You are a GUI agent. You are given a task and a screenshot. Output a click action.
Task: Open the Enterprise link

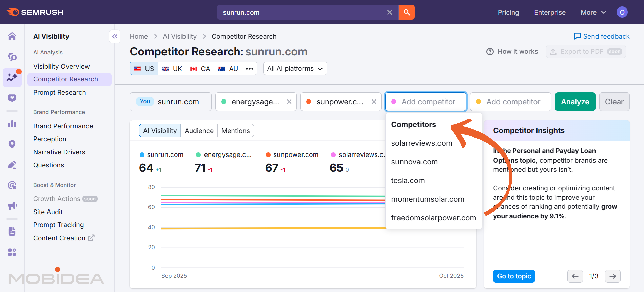coord(550,12)
